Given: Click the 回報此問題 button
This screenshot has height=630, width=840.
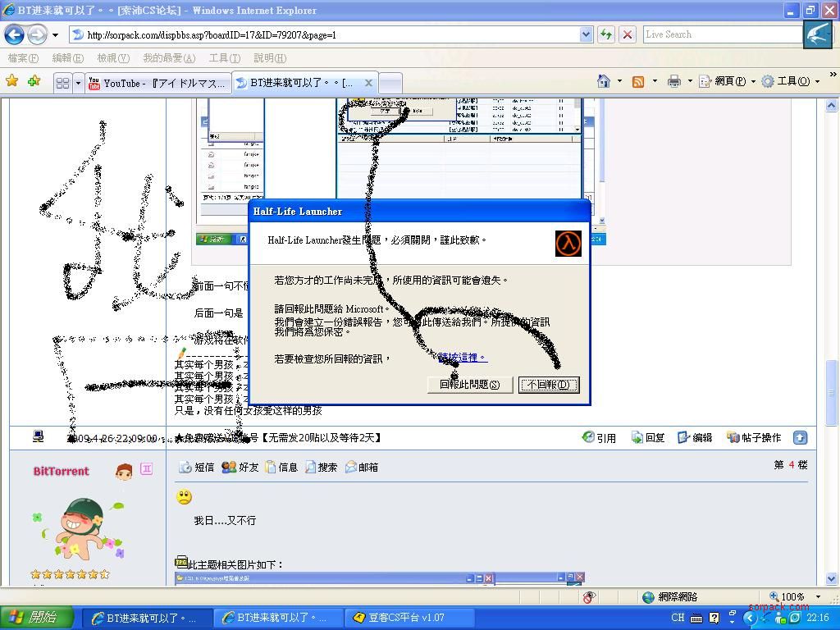Looking at the screenshot, I should (470, 385).
